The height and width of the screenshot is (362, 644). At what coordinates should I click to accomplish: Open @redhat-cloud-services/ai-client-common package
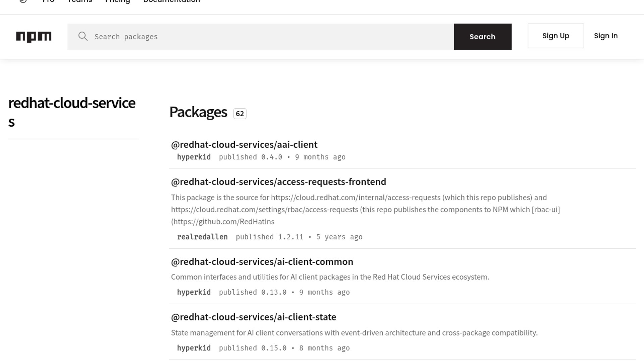262,261
